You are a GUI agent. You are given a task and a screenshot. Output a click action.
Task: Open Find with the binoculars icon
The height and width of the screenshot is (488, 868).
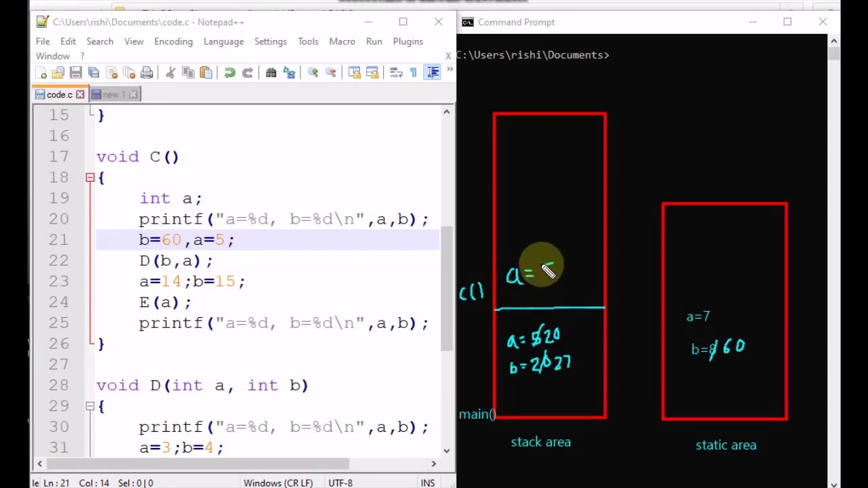click(271, 73)
